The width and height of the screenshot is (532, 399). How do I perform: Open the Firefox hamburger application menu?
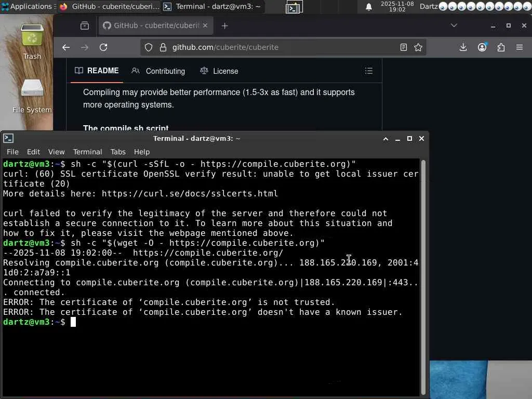click(520, 47)
